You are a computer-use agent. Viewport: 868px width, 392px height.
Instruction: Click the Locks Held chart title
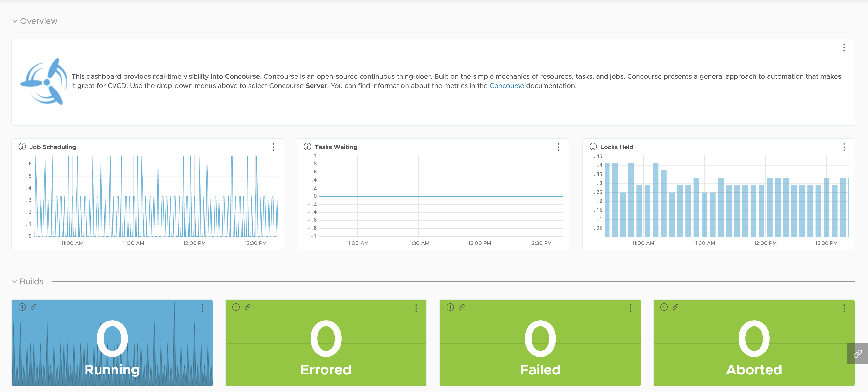[617, 147]
